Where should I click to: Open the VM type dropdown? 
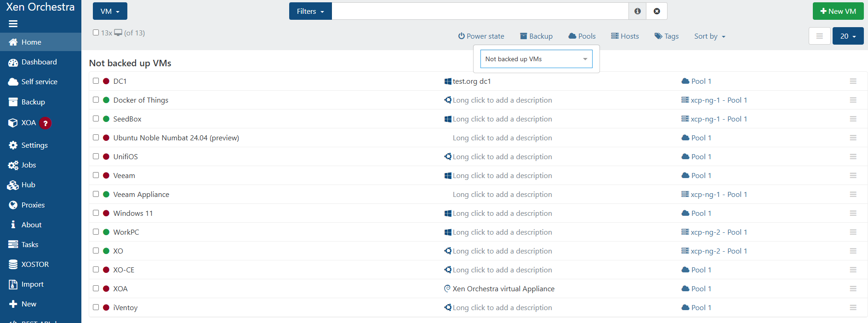pyautogui.click(x=110, y=11)
